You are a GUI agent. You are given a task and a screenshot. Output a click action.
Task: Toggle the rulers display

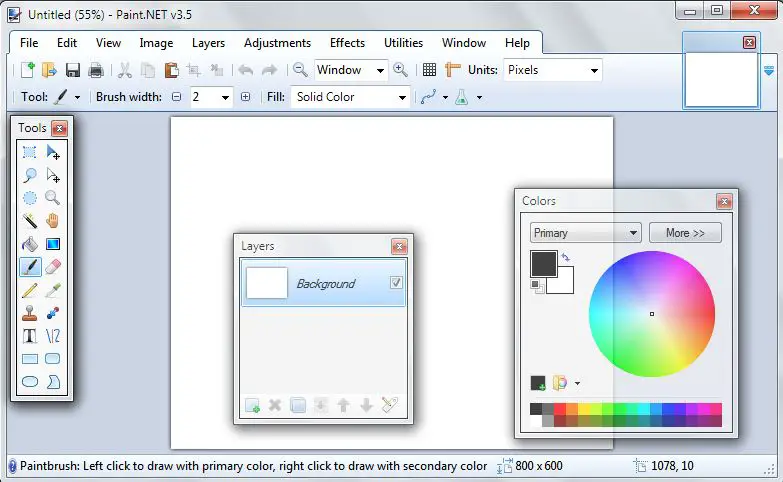(x=453, y=70)
